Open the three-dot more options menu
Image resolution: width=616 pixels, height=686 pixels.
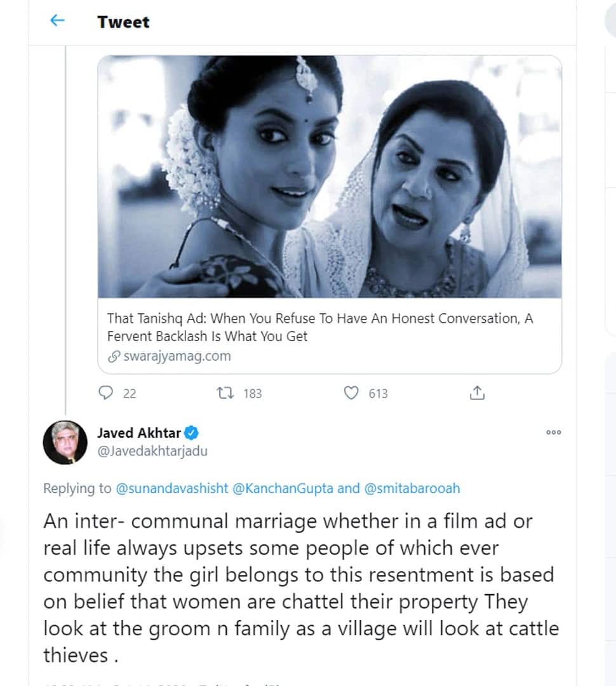click(553, 433)
